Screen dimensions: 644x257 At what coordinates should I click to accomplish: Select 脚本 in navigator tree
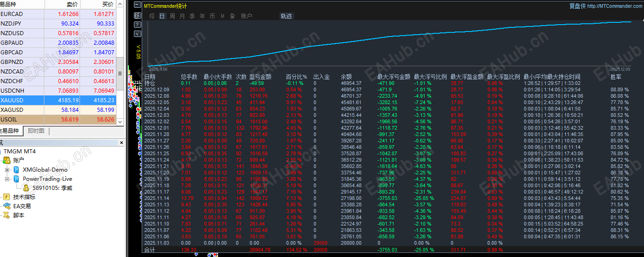(x=19, y=215)
